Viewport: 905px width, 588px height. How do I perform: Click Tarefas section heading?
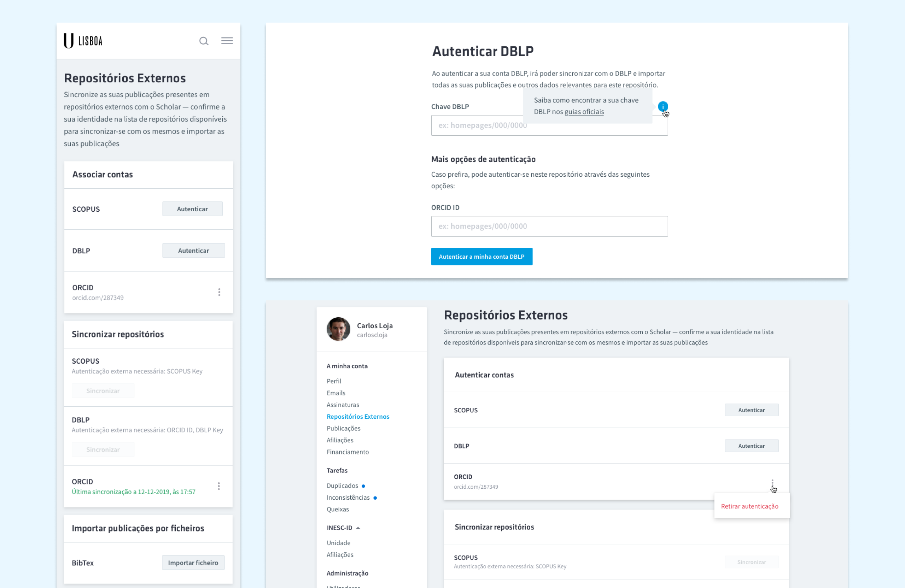pos(337,471)
